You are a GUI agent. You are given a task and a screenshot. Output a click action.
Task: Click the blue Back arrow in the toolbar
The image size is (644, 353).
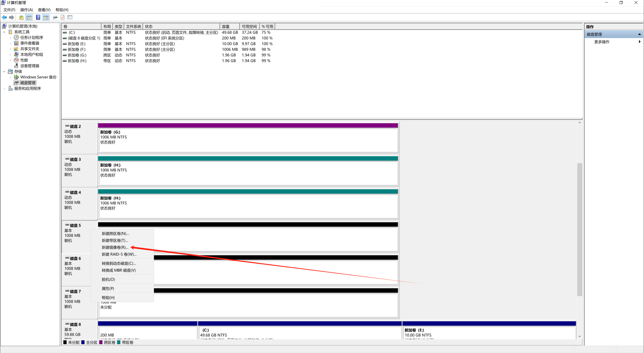(x=4, y=17)
